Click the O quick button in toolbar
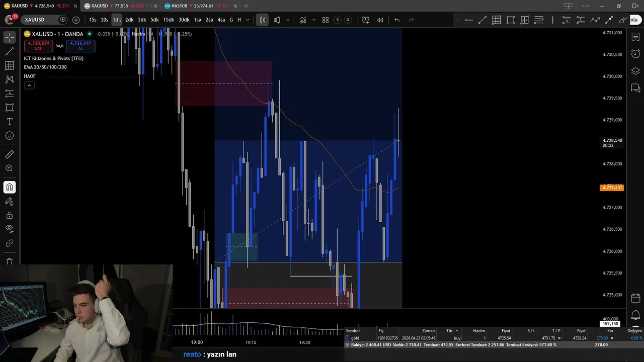The image size is (644, 362). [347, 20]
